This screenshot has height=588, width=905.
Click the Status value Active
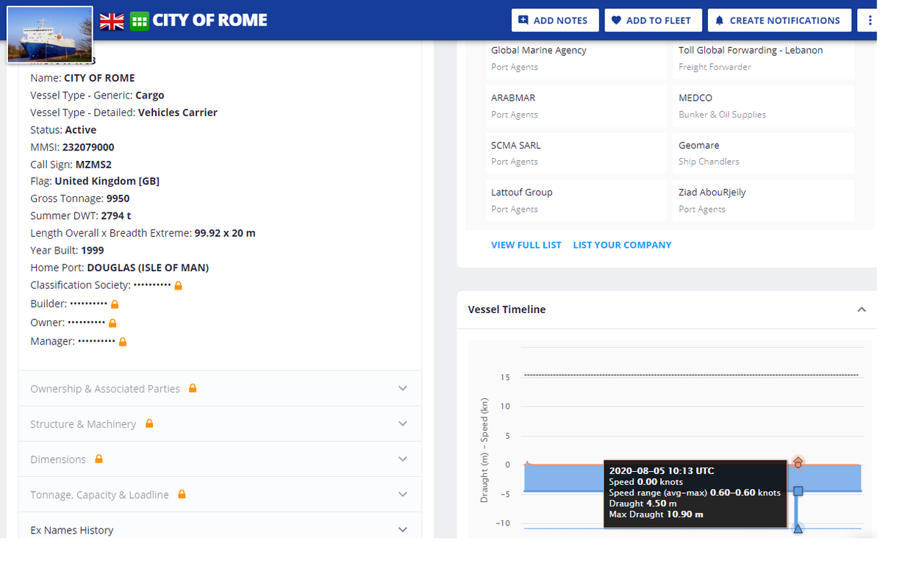81,129
